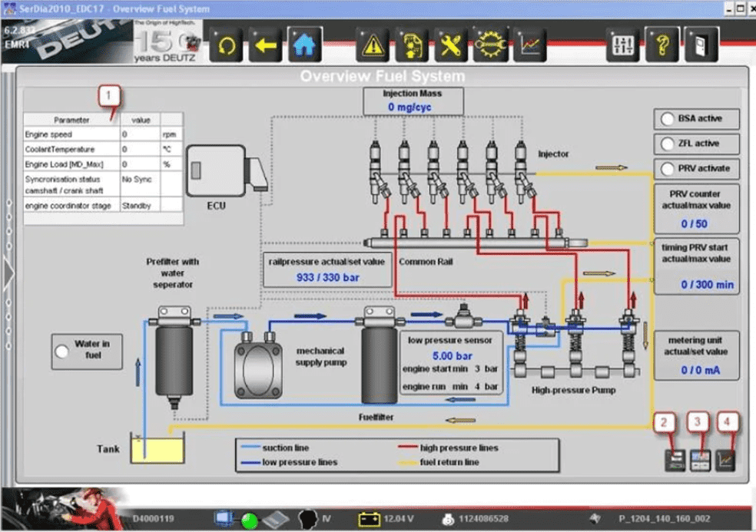
Task: Click the 933 / 330 bar railpressure value
Action: (x=327, y=278)
